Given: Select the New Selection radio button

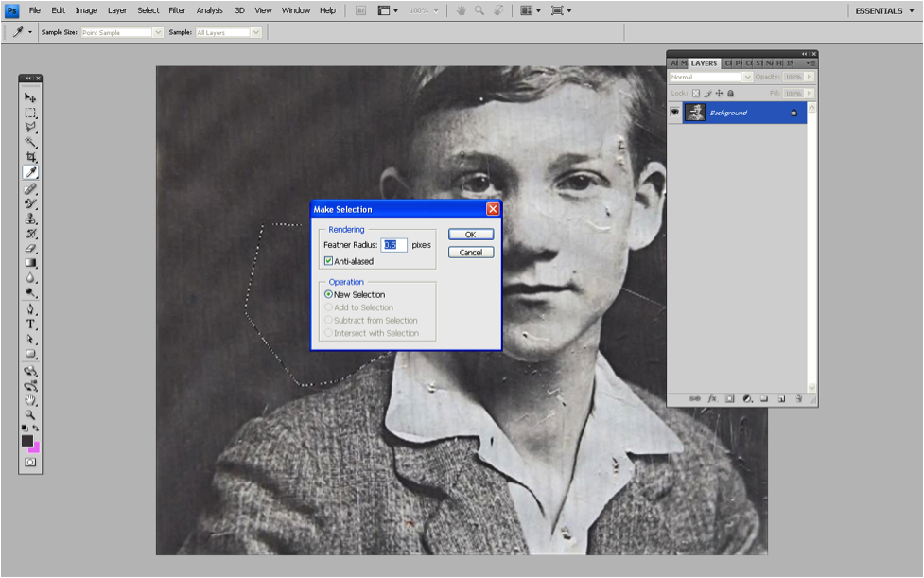Looking at the screenshot, I should click(x=328, y=295).
